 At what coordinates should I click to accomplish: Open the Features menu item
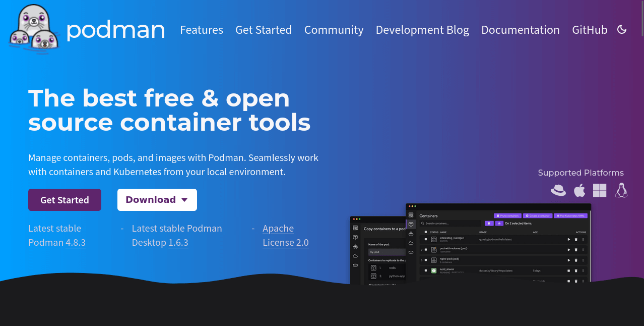point(202,30)
